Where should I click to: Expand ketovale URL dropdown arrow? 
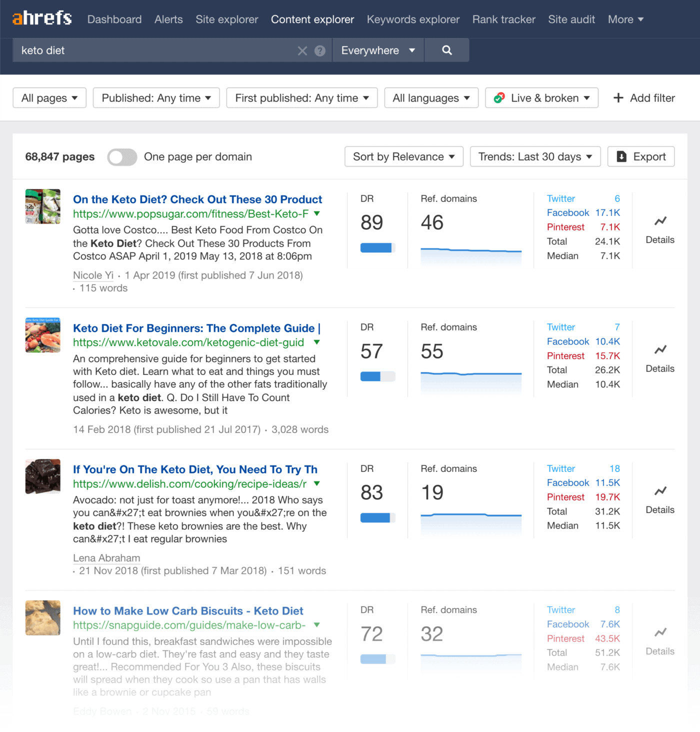[x=317, y=342]
